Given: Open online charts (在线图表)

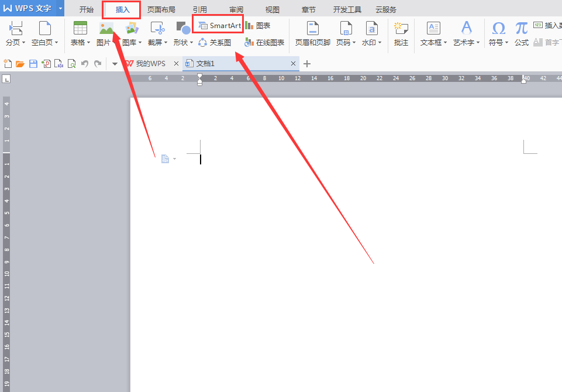Looking at the screenshot, I should (264, 43).
